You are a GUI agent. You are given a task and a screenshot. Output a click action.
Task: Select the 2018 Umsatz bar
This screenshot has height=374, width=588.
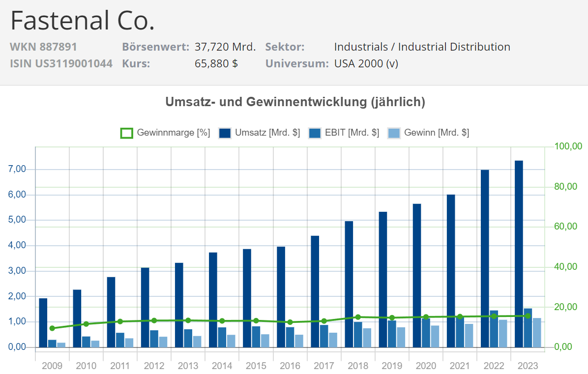click(349, 285)
